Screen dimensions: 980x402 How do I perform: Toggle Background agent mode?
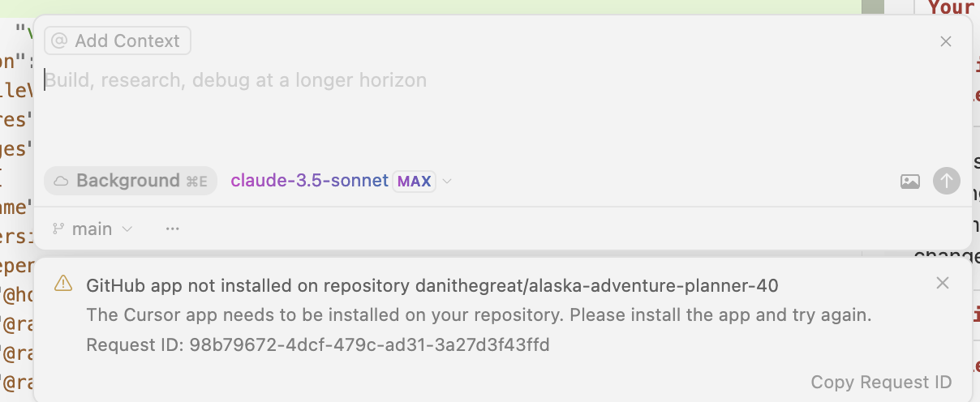coord(131,181)
